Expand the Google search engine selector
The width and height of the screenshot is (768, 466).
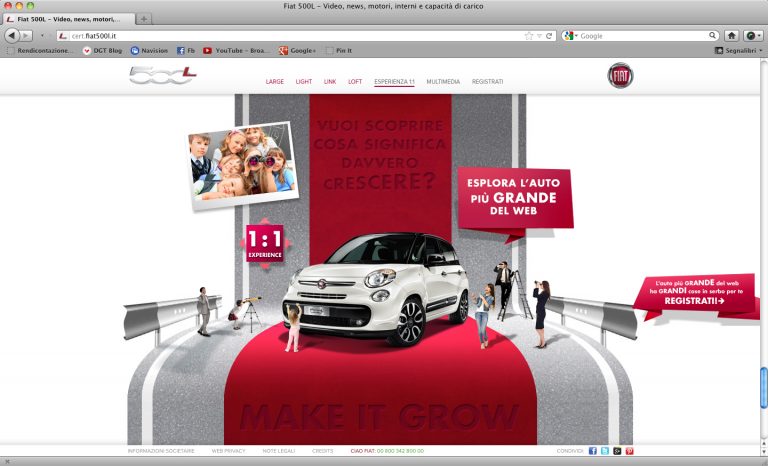click(x=569, y=35)
